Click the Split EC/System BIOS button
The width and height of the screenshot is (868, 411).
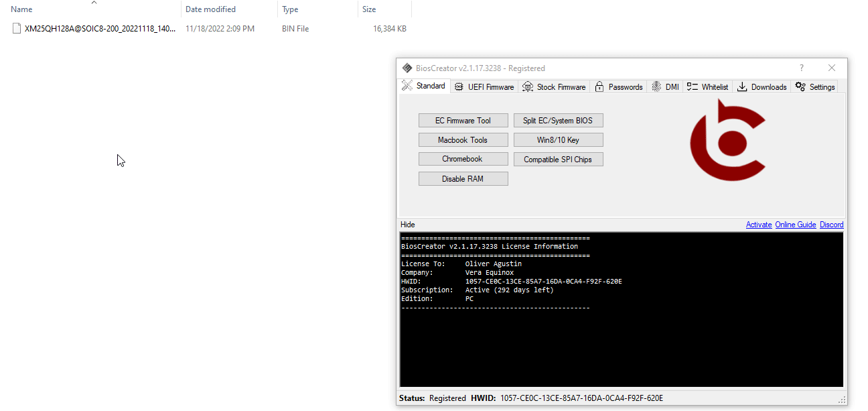(x=558, y=121)
